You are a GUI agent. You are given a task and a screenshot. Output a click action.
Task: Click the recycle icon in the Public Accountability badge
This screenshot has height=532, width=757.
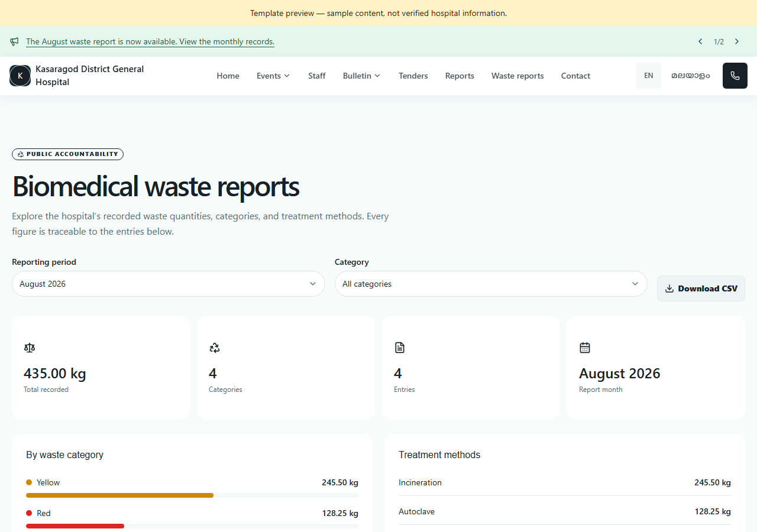click(x=21, y=154)
